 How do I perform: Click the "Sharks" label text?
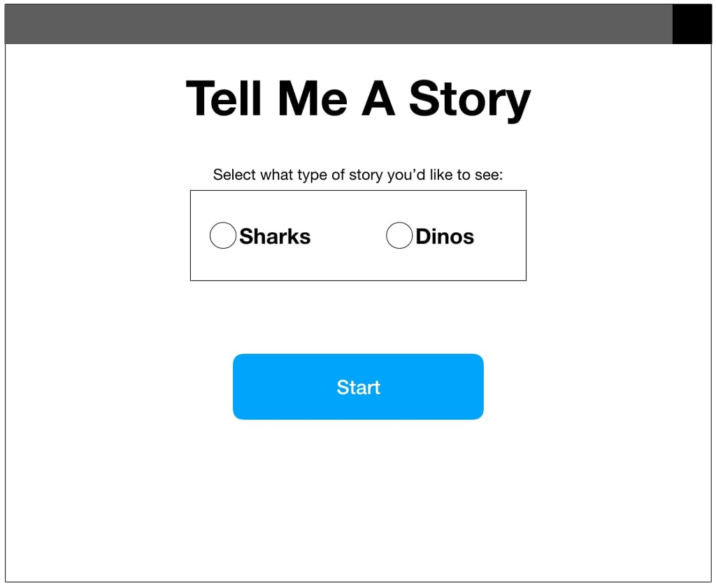pyautogui.click(x=275, y=236)
